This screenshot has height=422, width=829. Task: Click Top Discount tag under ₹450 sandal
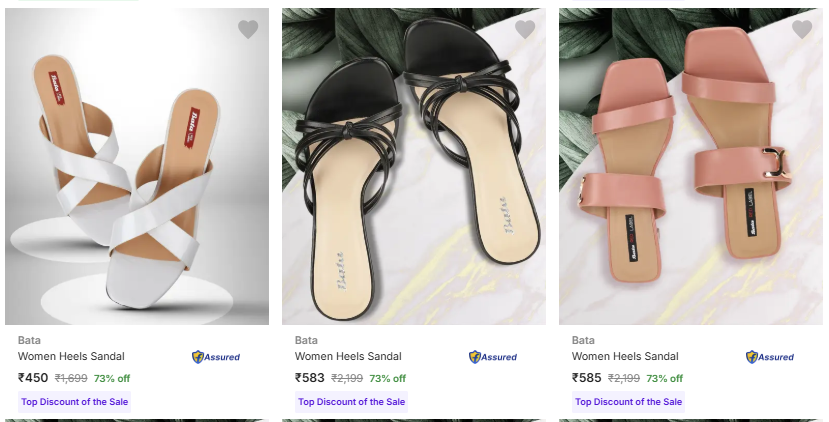[74, 402]
